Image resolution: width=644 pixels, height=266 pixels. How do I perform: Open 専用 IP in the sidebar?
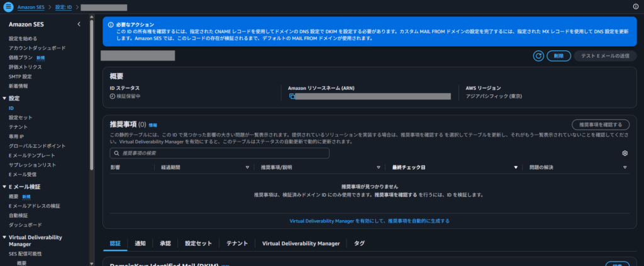point(16,136)
